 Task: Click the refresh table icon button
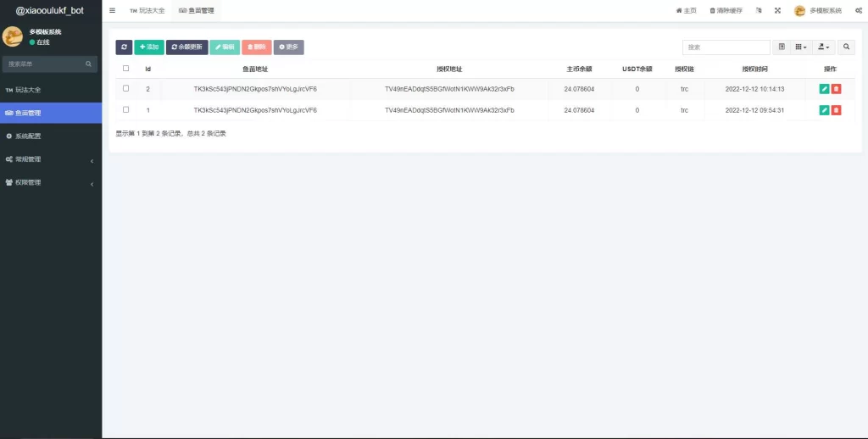point(124,47)
